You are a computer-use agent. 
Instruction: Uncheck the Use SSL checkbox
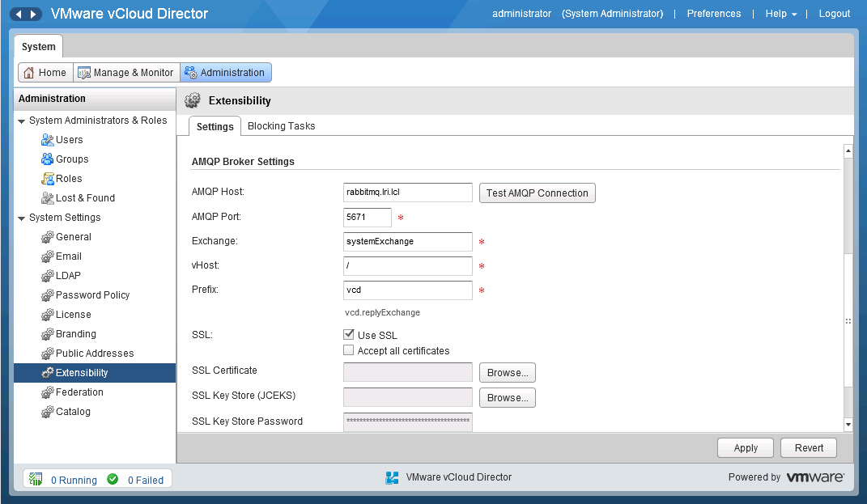click(349, 334)
